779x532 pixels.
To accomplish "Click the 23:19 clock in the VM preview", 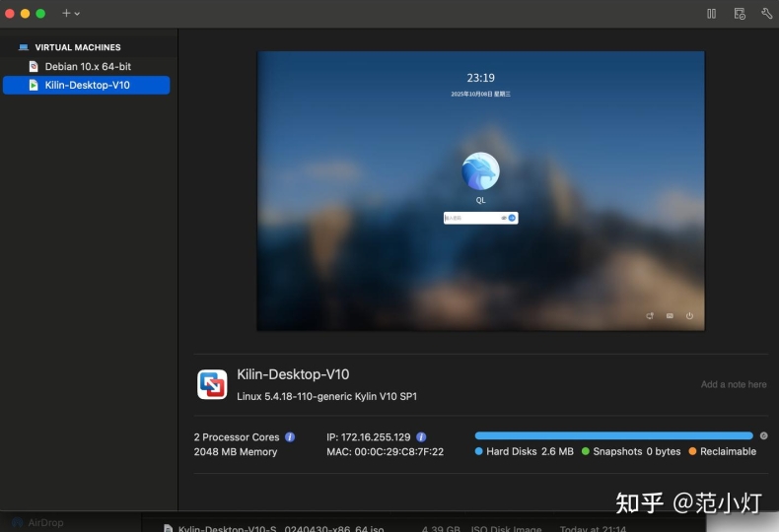I will [480, 78].
